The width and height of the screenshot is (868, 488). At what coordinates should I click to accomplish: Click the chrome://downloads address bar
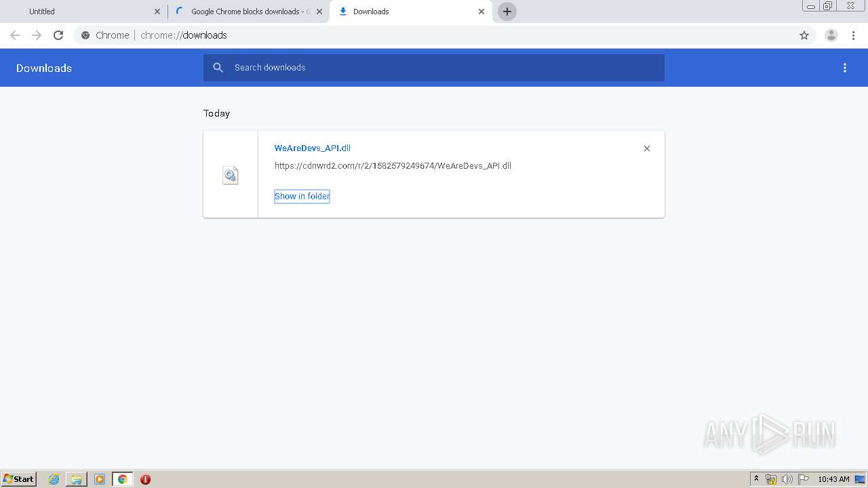(434, 35)
